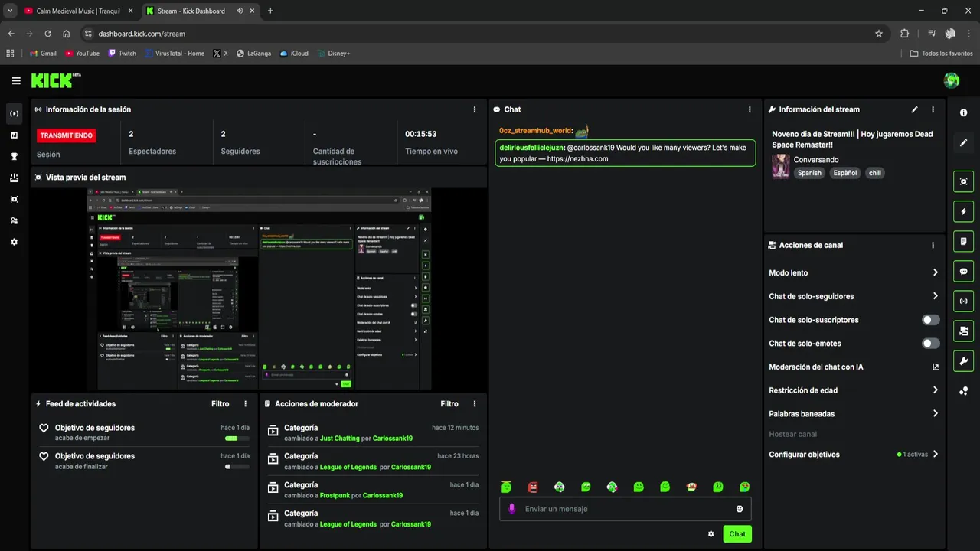Open Chrome extensions puzzle icon
Screen dimensions: 980x551
click(904, 34)
